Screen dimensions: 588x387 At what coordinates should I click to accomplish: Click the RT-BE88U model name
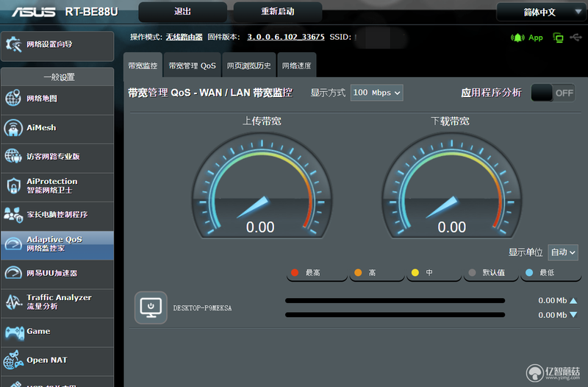point(91,12)
